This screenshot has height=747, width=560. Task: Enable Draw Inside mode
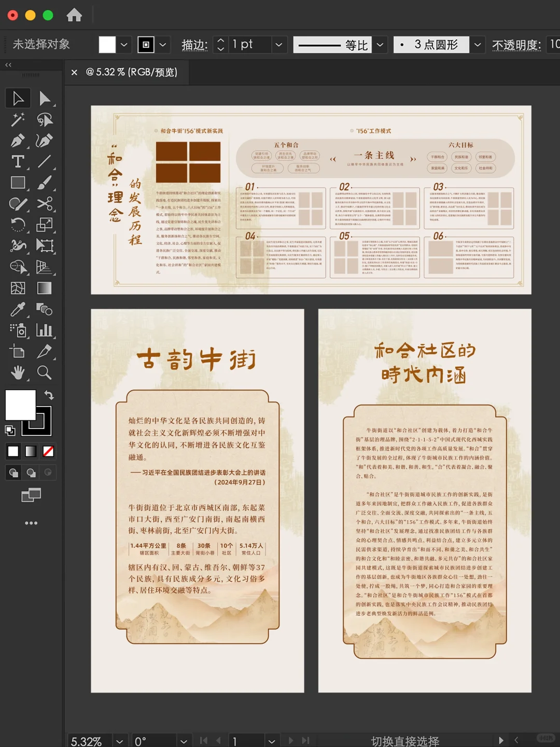pyautogui.click(x=48, y=473)
